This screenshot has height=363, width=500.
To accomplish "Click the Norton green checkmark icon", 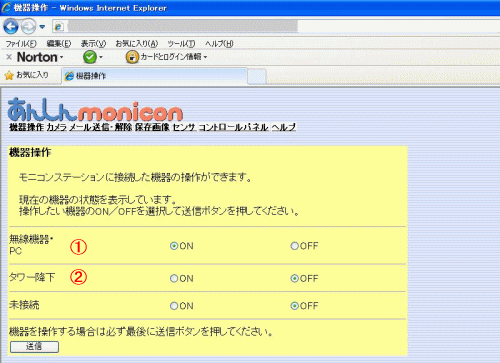I will pyautogui.click(x=90, y=57).
